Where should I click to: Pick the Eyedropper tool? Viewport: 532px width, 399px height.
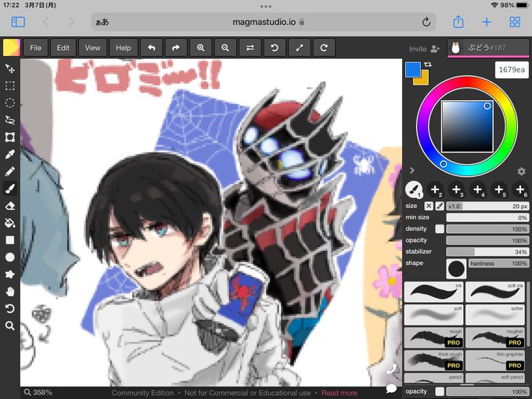tap(10, 154)
